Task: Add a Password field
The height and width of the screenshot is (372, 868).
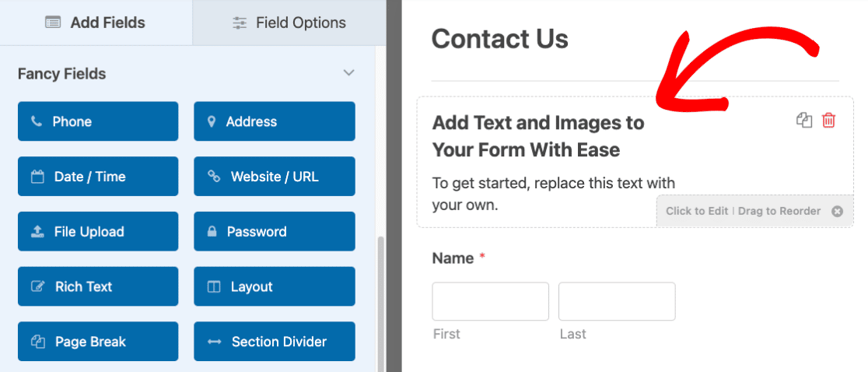Action: pyautogui.click(x=275, y=232)
